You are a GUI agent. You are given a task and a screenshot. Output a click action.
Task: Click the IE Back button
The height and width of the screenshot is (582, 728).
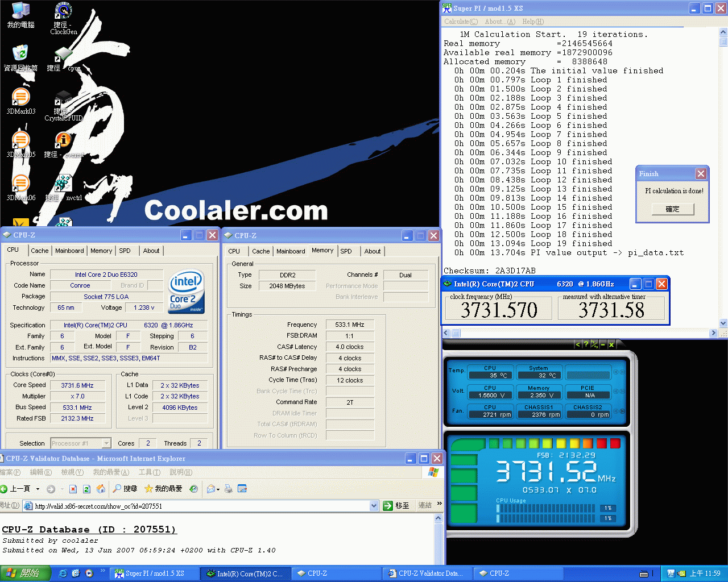click(x=16, y=489)
